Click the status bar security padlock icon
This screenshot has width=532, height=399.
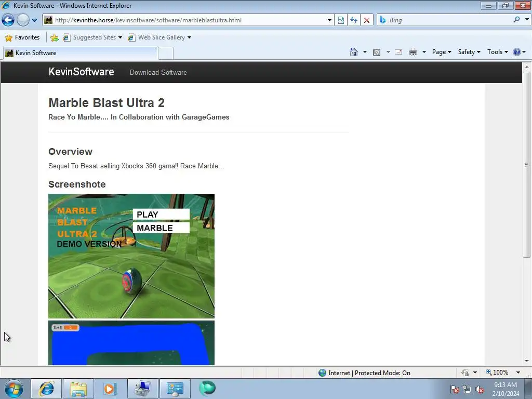tap(465, 373)
